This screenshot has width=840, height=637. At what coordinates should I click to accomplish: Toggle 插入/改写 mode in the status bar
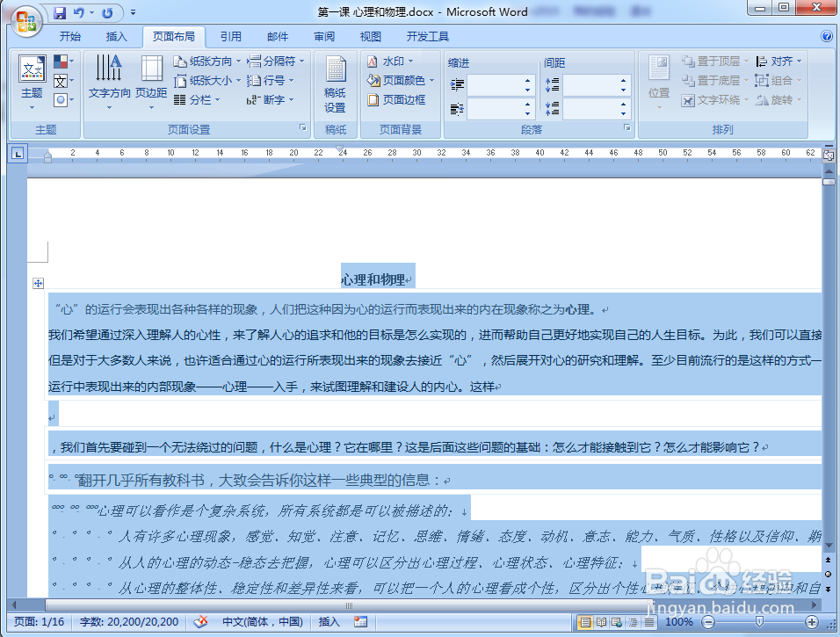[x=327, y=622]
